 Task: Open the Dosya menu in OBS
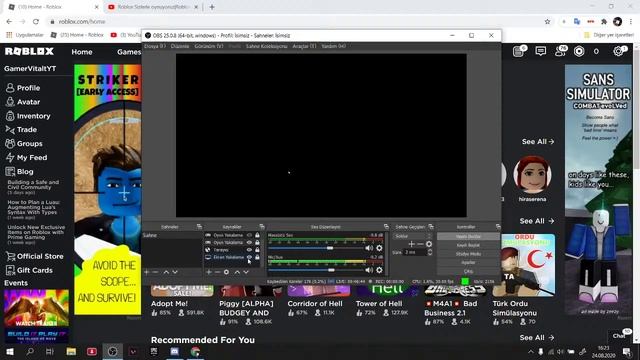click(x=155, y=46)
